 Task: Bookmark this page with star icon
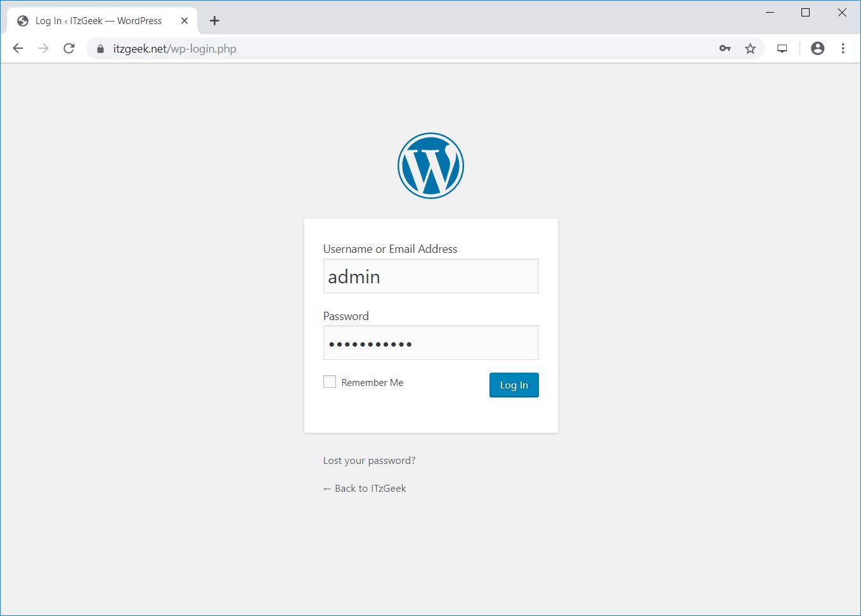[x=750, y=49]
